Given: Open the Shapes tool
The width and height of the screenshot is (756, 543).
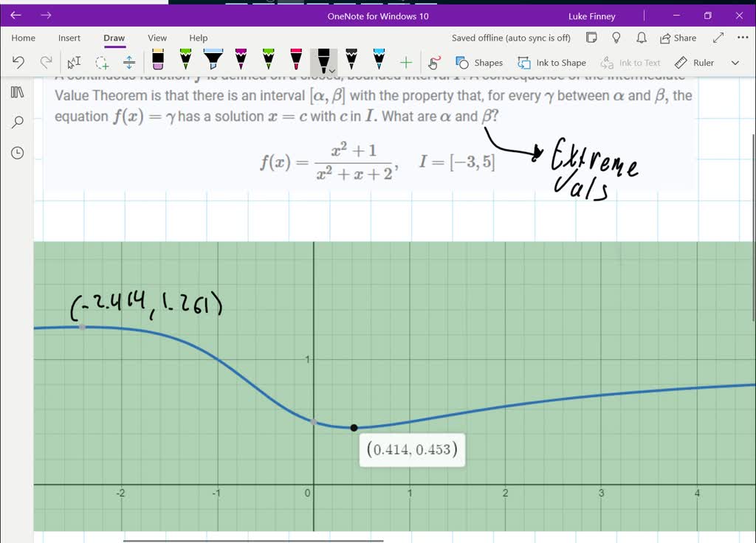Looking at the screenshot, I should (479, 63).
